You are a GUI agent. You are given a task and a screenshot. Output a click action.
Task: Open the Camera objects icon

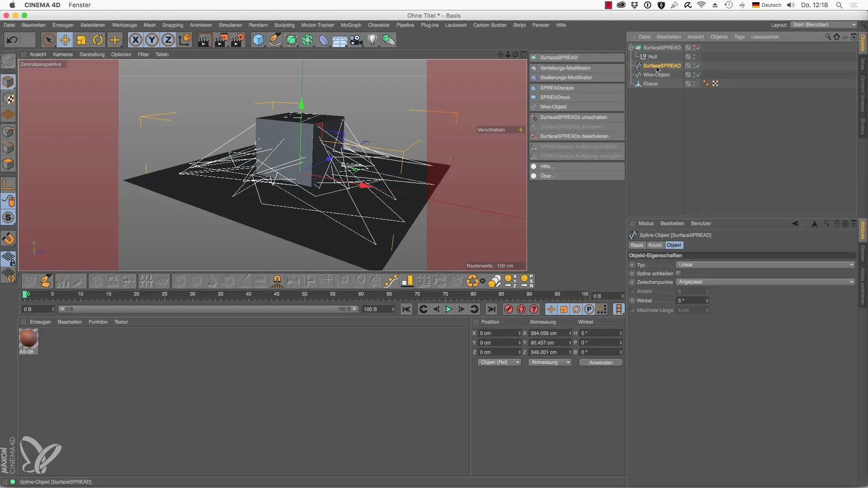point(356,40)
